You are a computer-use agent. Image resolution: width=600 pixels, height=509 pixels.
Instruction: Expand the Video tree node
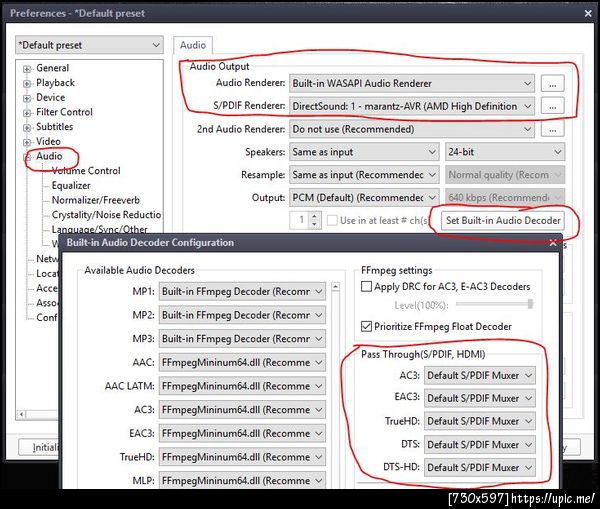[x=27, y=142]
